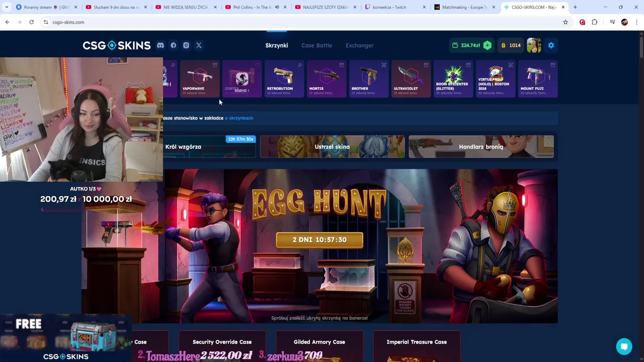Click the BOOM EPICENTER (GLITTER) drop card
The width and height of the screenshot is (644, 362).
pyautogui.click(x=453, y=78)
